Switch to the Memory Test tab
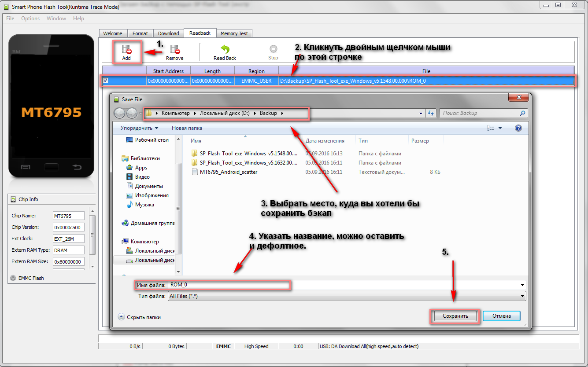The width and height of the screenshot is (588, 367). pos(234,33)
